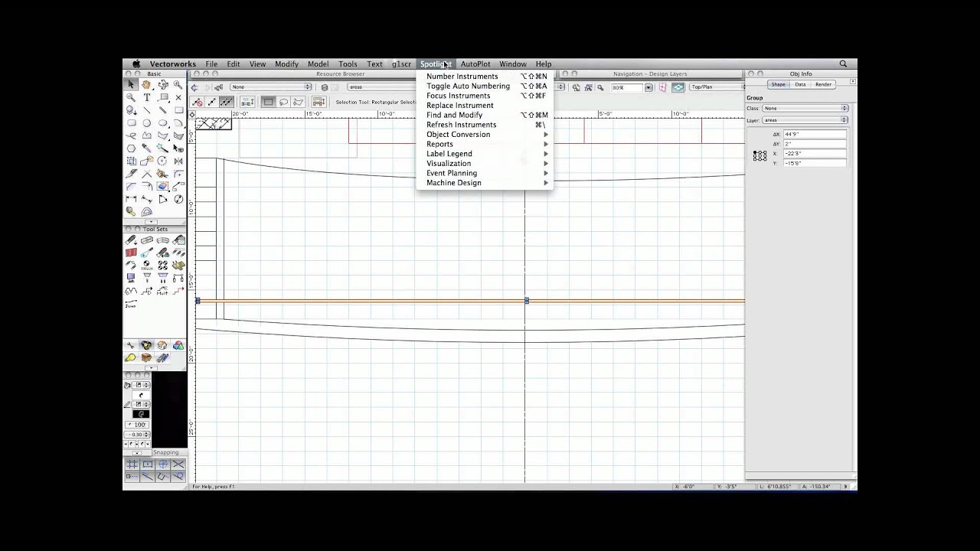Select the Oval tool
980x551 pixels.
coord(162,122)
